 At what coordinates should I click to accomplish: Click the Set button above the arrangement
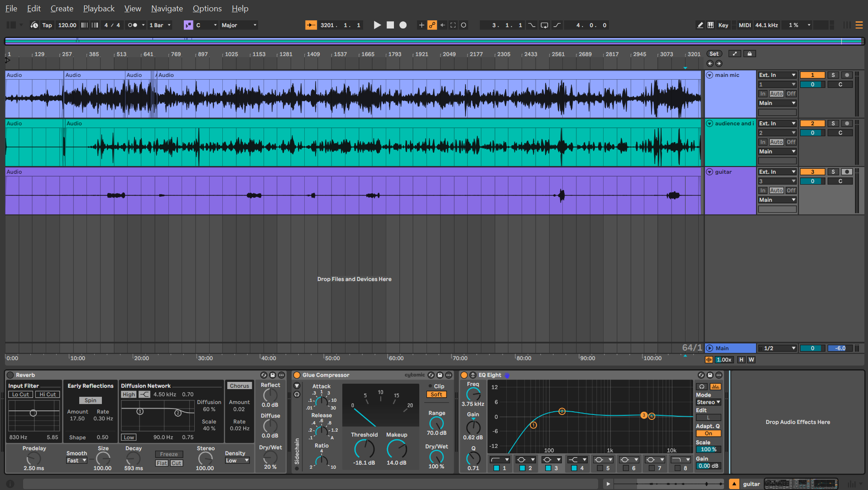coord(714,53)
